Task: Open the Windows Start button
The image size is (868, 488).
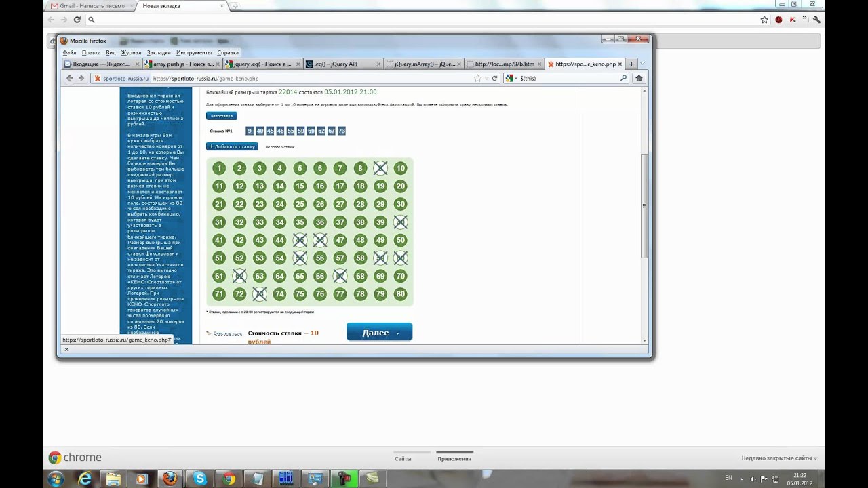Action: 56,479
